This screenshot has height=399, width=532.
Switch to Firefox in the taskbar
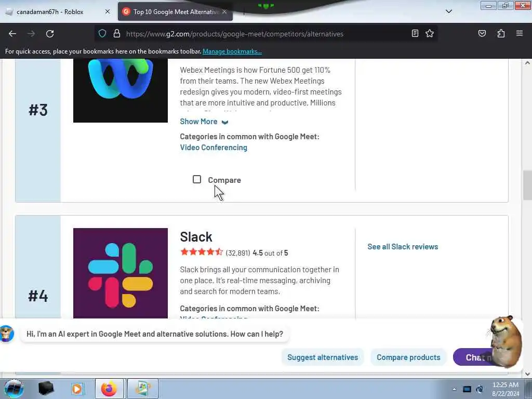tap(109, 389)
